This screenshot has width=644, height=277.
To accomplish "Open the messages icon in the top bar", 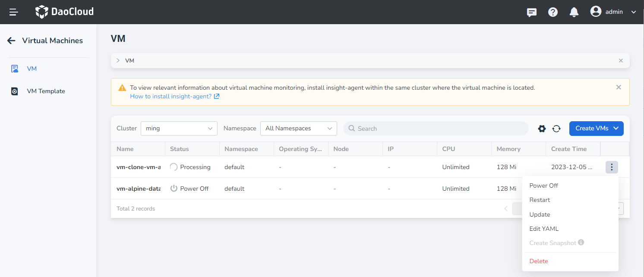I will 531,12.
